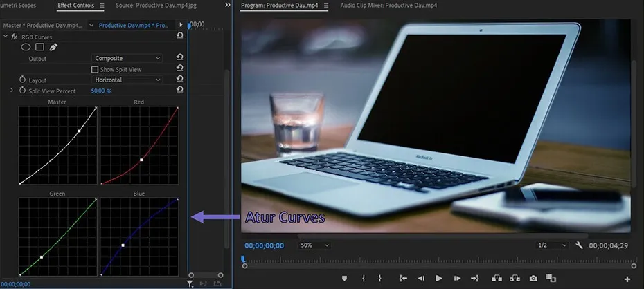Click the Extract button in Program monitor

[x=515, y=278]
